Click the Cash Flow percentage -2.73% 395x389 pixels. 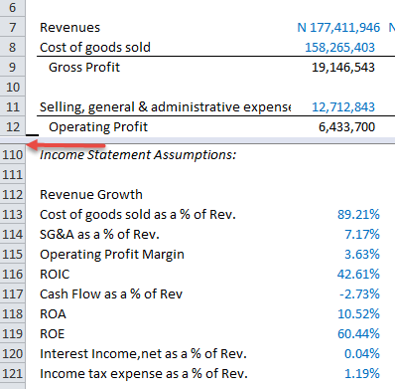click(x=359, y=294)
